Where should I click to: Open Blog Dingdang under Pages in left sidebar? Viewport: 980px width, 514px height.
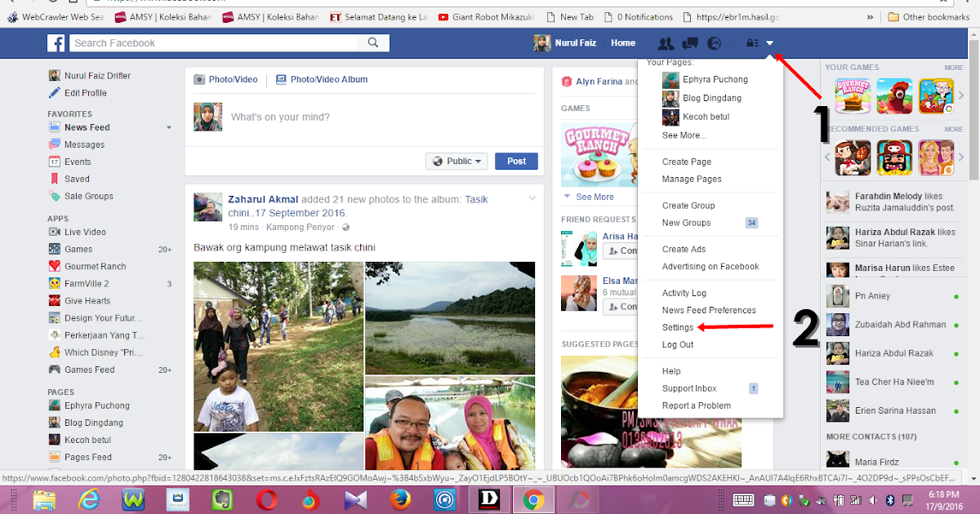point(86,423)
